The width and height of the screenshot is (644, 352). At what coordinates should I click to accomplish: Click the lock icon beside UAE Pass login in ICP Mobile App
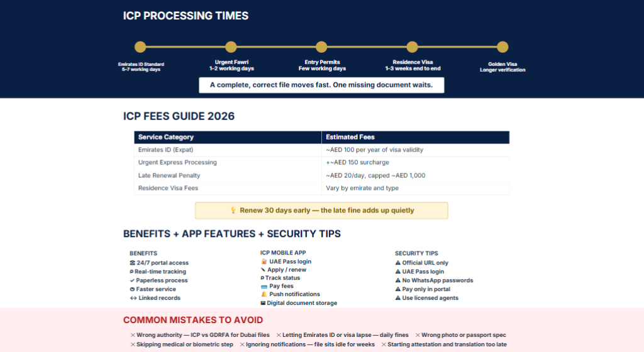pos(264,261)
